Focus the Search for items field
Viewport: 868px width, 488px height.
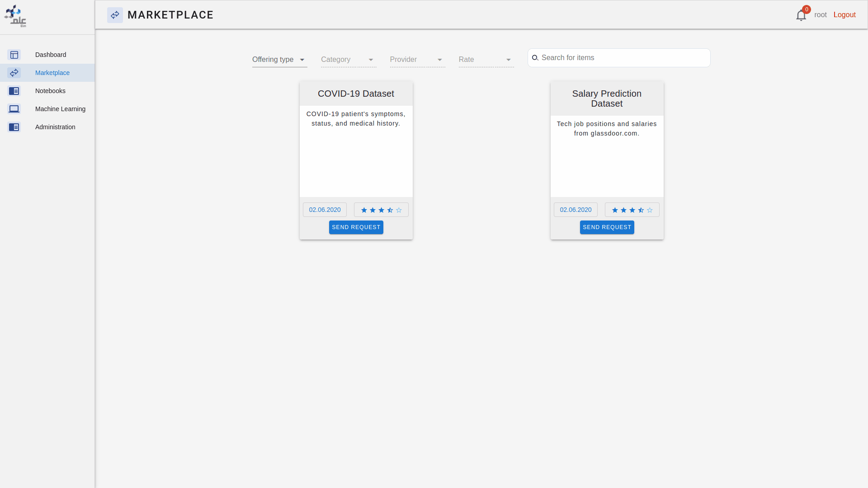[x=623, y=58]
